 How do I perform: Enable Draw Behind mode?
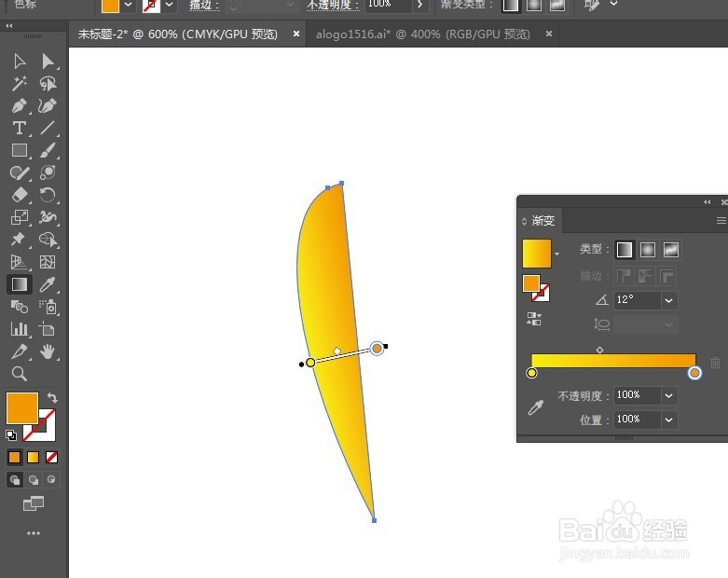(x=34, y=479)
